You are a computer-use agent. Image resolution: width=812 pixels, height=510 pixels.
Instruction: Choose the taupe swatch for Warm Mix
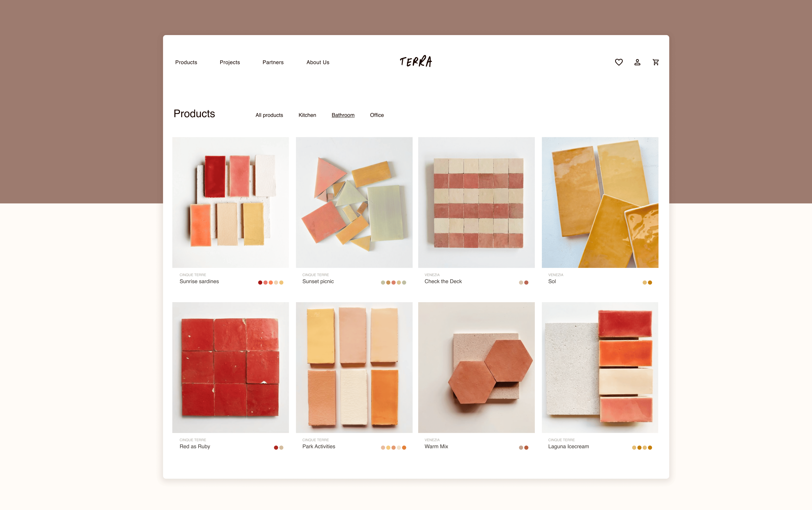pos(521,448)
